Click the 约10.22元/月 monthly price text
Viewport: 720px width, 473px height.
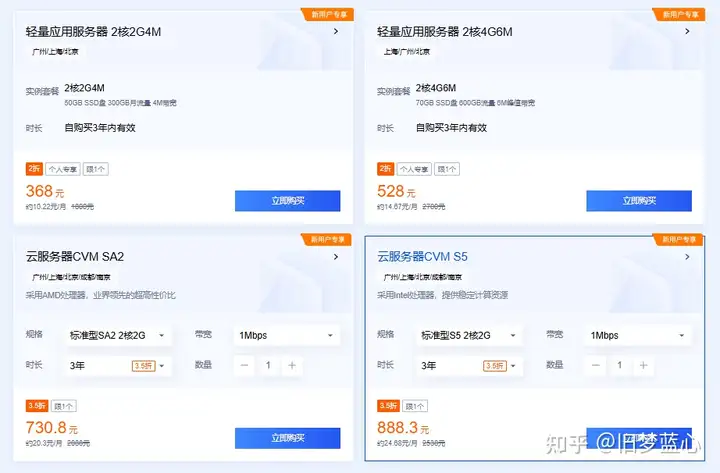tap(46, 207)
